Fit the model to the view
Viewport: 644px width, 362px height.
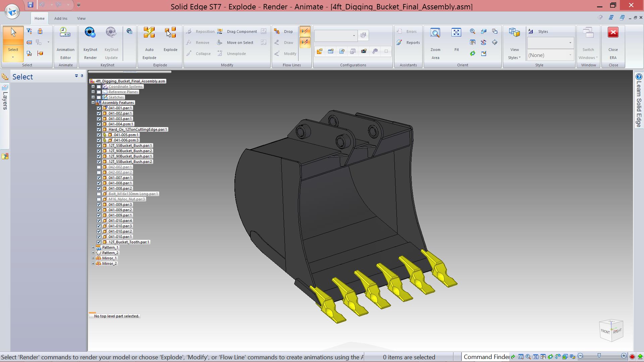tap(457, 40)
